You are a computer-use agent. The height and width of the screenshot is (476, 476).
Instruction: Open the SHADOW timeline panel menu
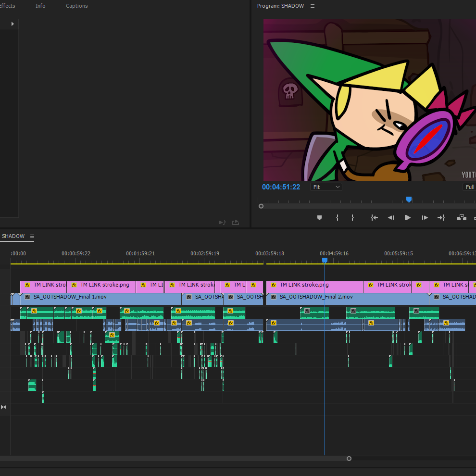(32, 236)
